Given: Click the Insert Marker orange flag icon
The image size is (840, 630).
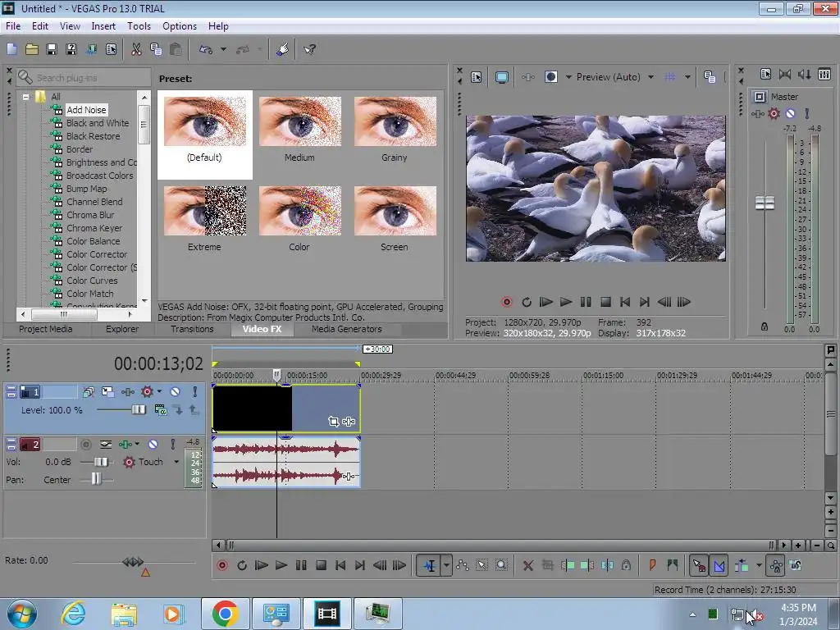Looking at the screenshot, I should (x=652, y=565).
